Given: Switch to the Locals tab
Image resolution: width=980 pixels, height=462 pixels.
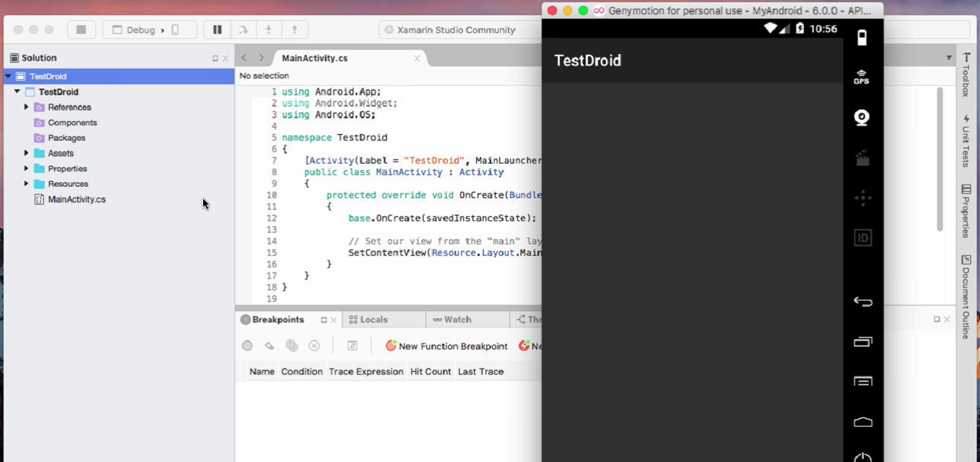Looking at the screenshot, I should (374, 319).
